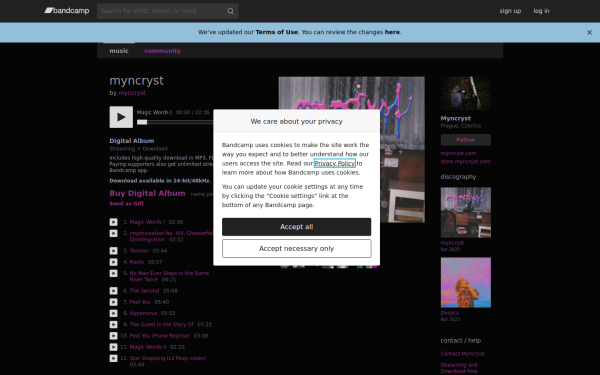This screenshot has width=600, height=375.
Task: Open the Dvojica album thumbnail
Action: point(466,282)
